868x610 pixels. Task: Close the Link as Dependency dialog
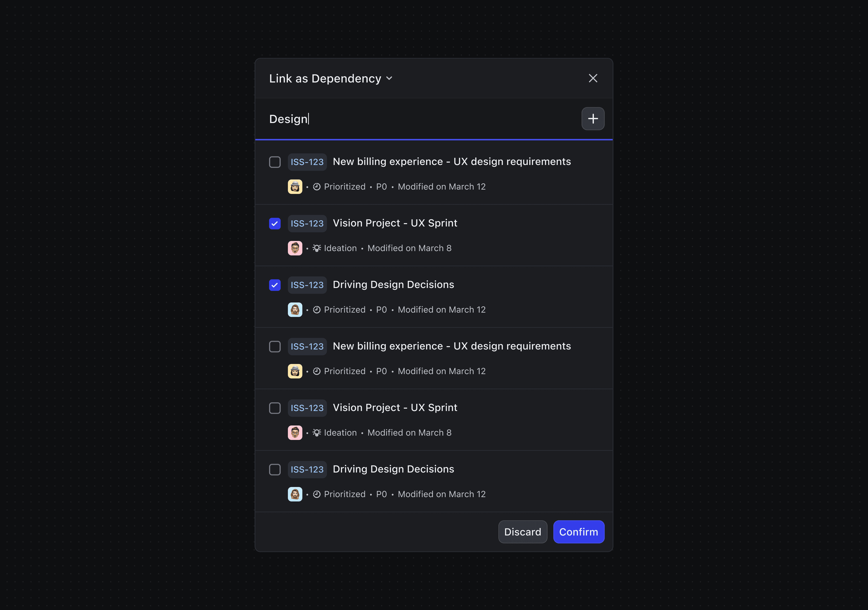592,78
